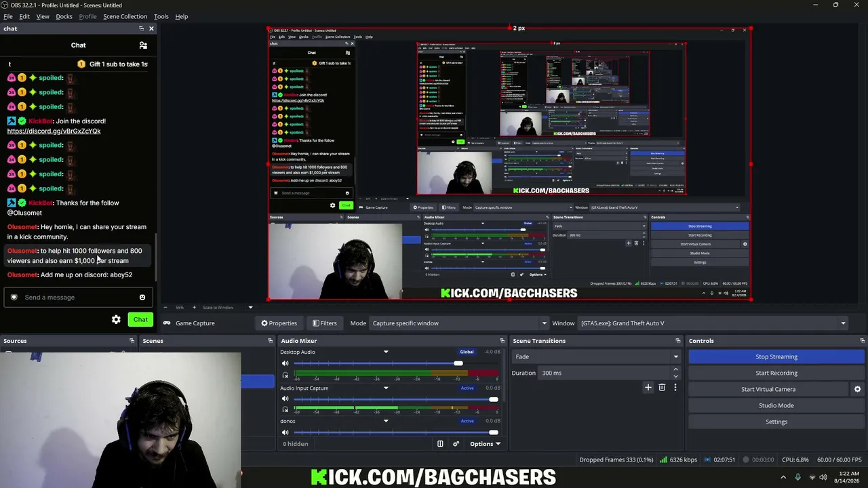Open the Docks menu
This screenshot has width=868, height=488.
[64, 16]
